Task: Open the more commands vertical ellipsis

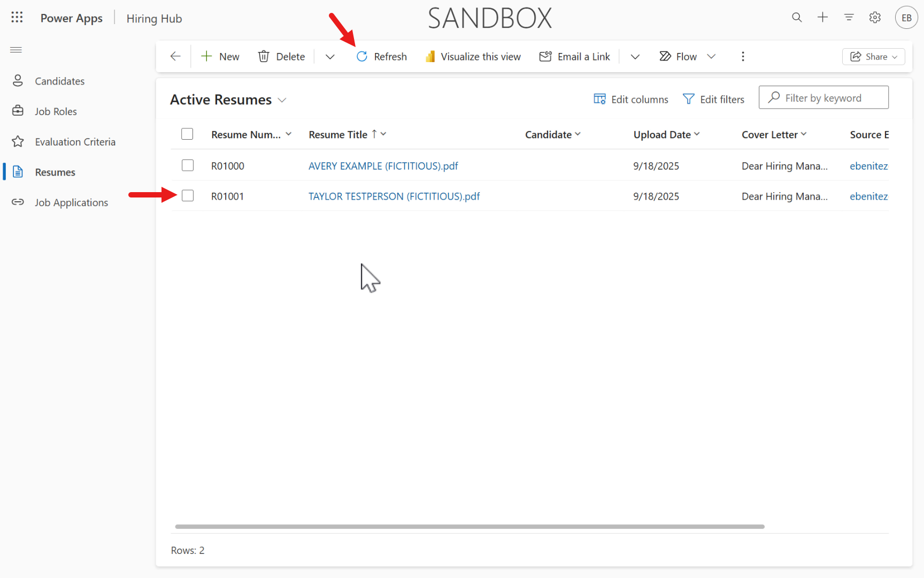Action: point(743,57)
